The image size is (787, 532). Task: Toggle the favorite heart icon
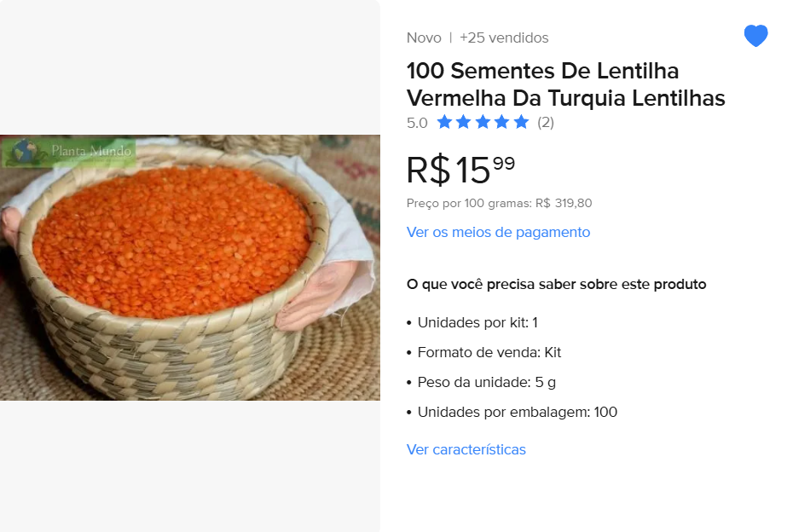755,36
